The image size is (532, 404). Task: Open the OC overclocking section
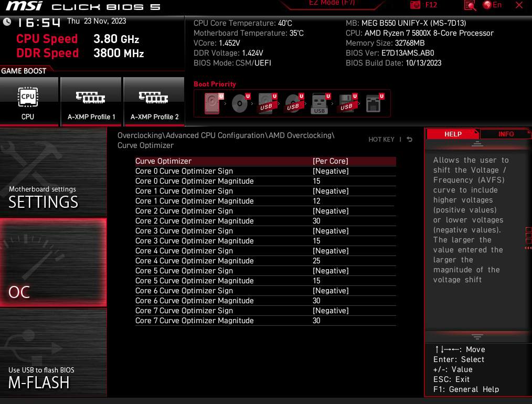pyautogui.click(x=54, y=262)
